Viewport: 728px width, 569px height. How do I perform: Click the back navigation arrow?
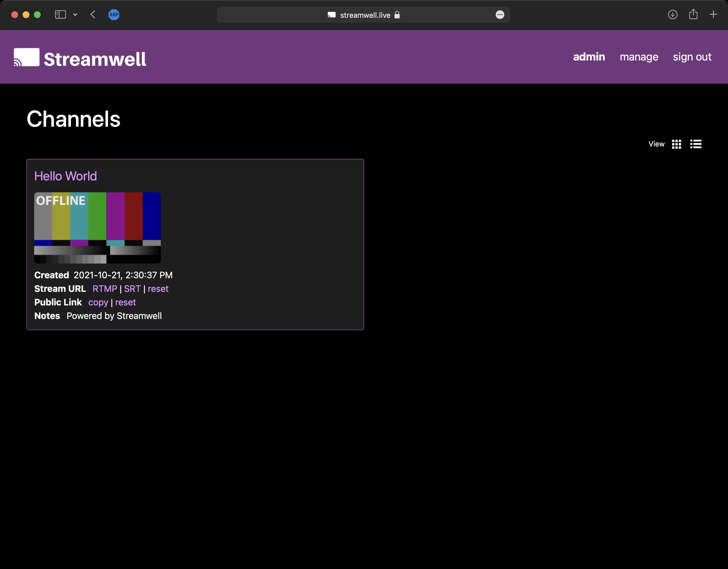[x=93, y=14]
